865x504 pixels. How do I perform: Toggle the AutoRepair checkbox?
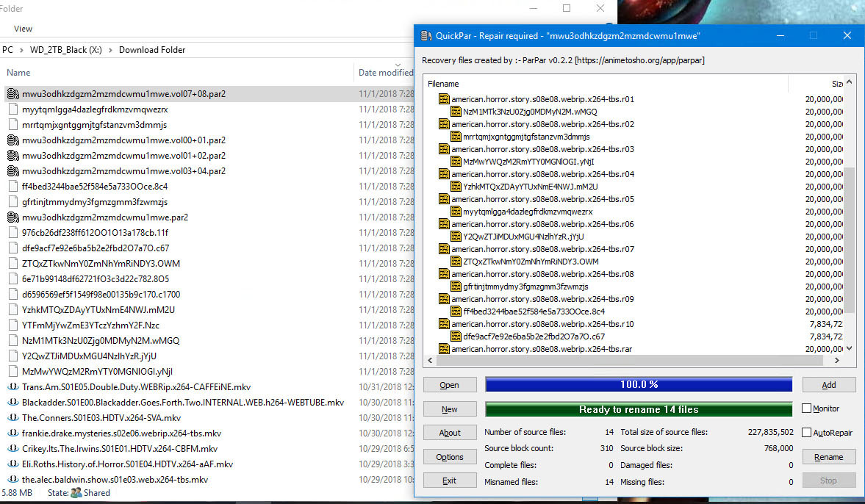point(807,433)
